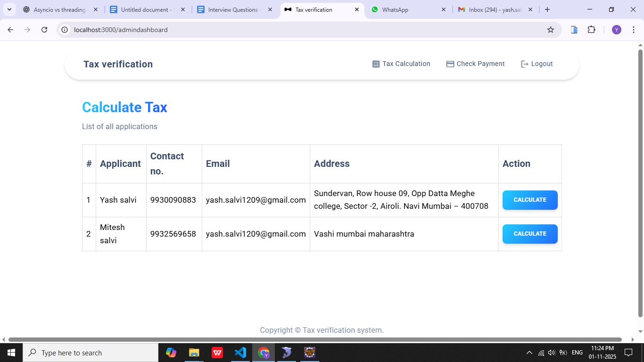Launch Visual Studio Code from taskbar
This screenshot has height=362, width=644.
pos(240,353)
